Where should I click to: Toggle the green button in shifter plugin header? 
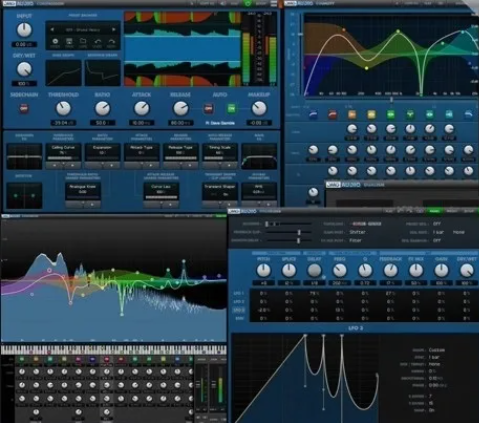pos(434,211)
